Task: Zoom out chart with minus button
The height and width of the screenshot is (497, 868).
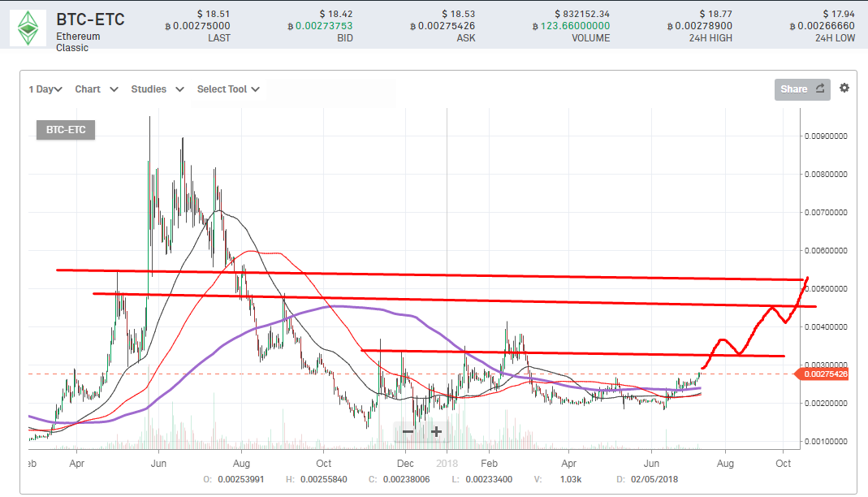Action: pos(408,431)
